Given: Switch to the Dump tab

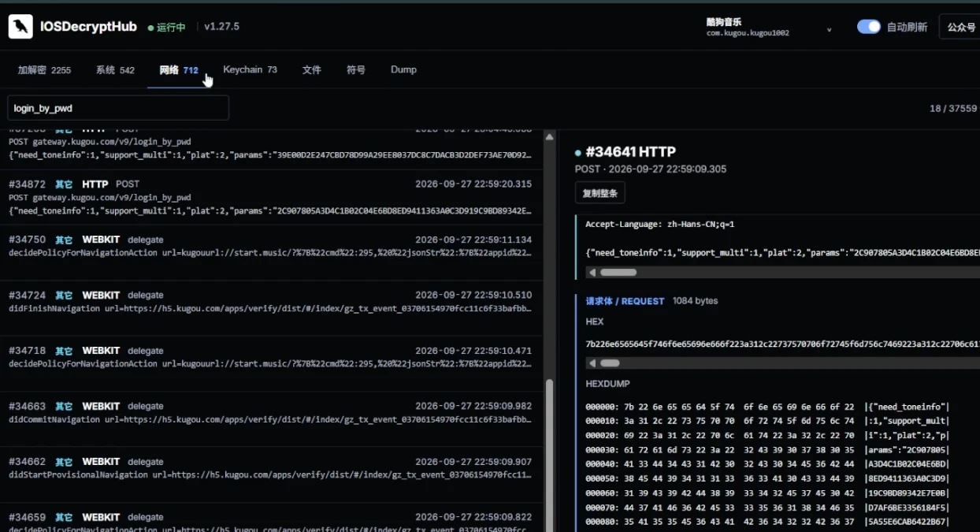Looking at the screenshot, I should [403, 69].
